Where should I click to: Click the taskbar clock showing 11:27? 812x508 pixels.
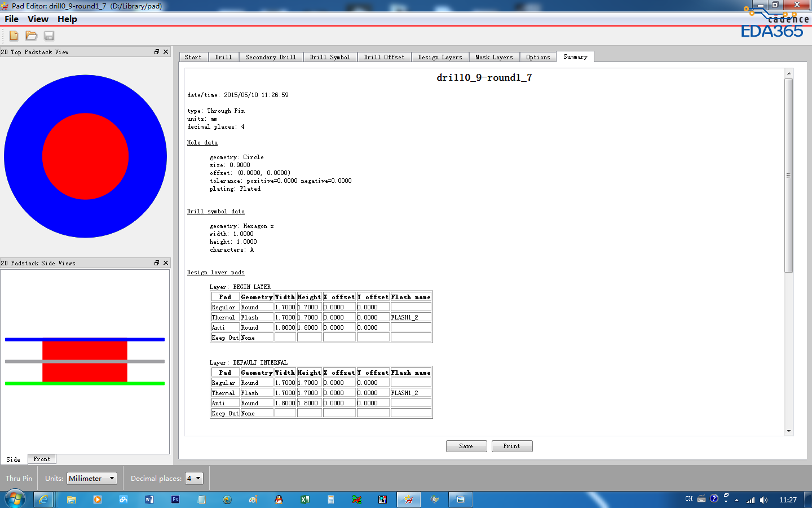788,500
